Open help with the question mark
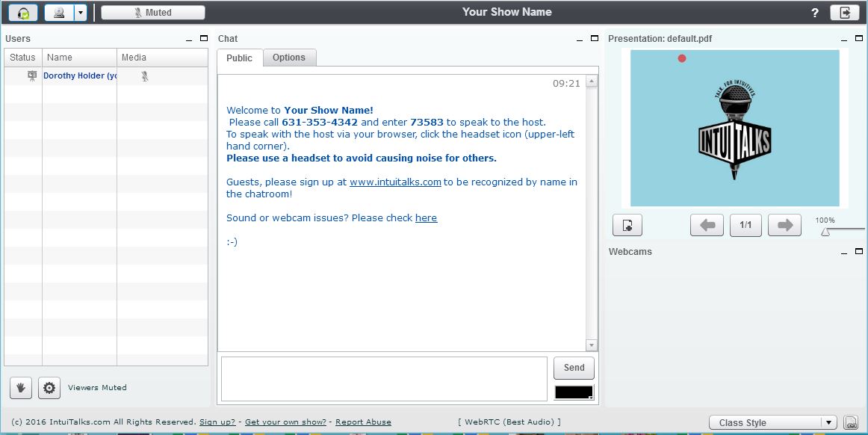Image resolution: width=868 pixels, height=435 pixels. coord(815,13)
